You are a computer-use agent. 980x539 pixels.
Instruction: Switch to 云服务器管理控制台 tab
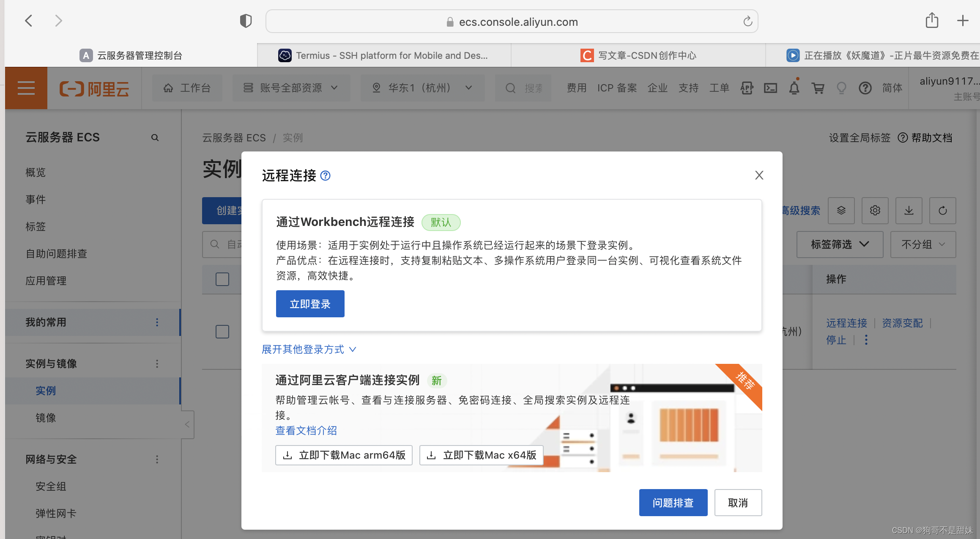pos(131,55)
